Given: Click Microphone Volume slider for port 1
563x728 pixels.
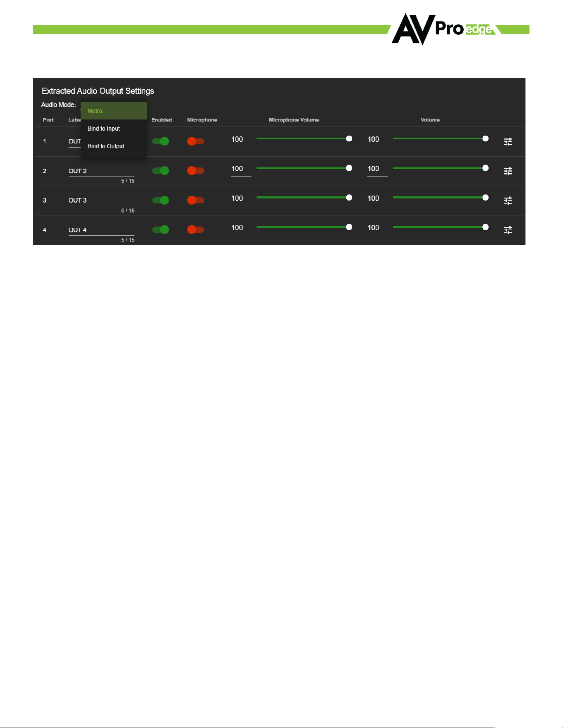Looking at the screenshot, I should pos(304,138).
